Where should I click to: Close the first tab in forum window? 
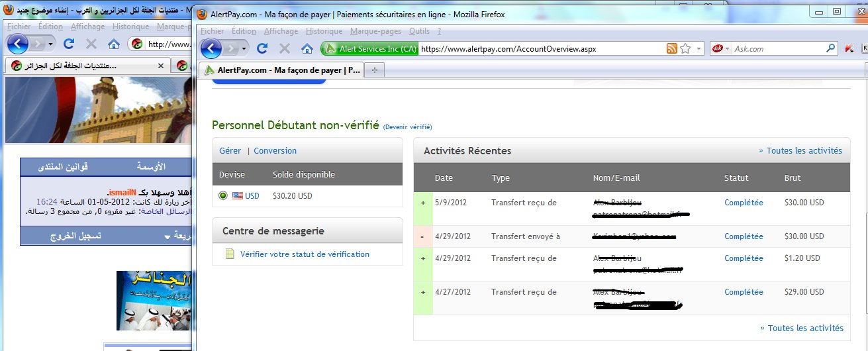[160, 66]
